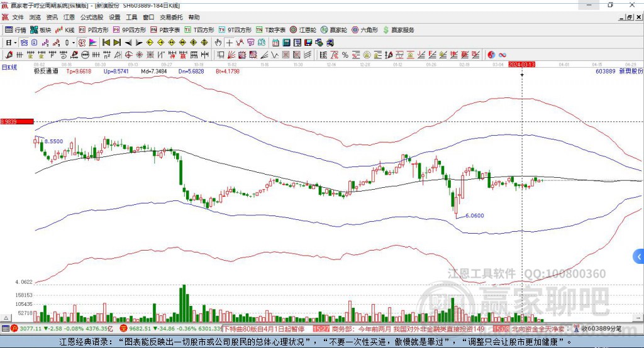Step chart right with black right arrow
Screen dimensions: 644x348
[139, 43]
